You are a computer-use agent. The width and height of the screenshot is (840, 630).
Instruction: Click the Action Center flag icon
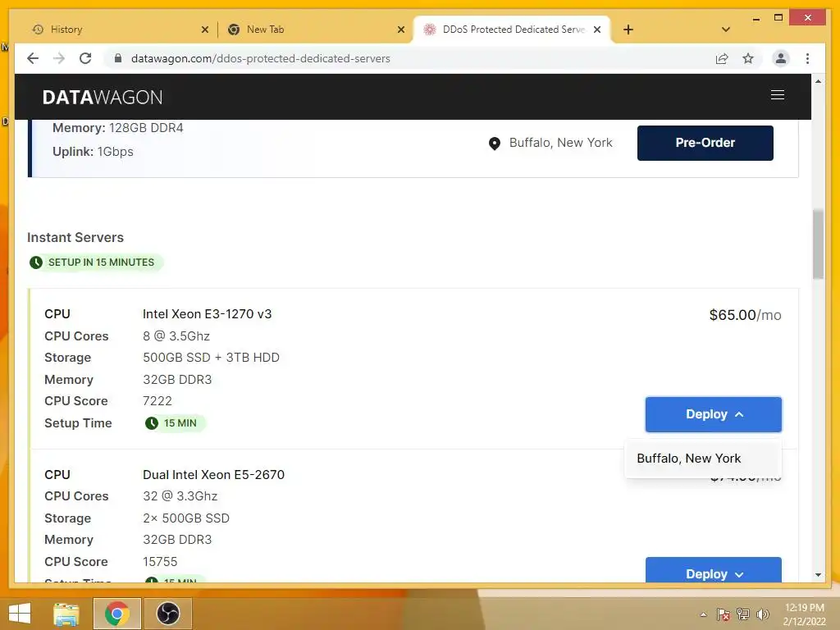[x=724, y=614]
